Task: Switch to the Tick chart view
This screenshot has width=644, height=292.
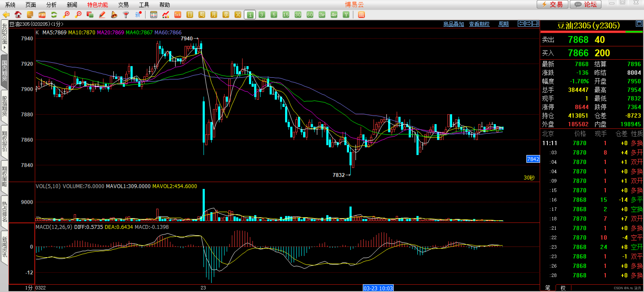Action: 178,15
